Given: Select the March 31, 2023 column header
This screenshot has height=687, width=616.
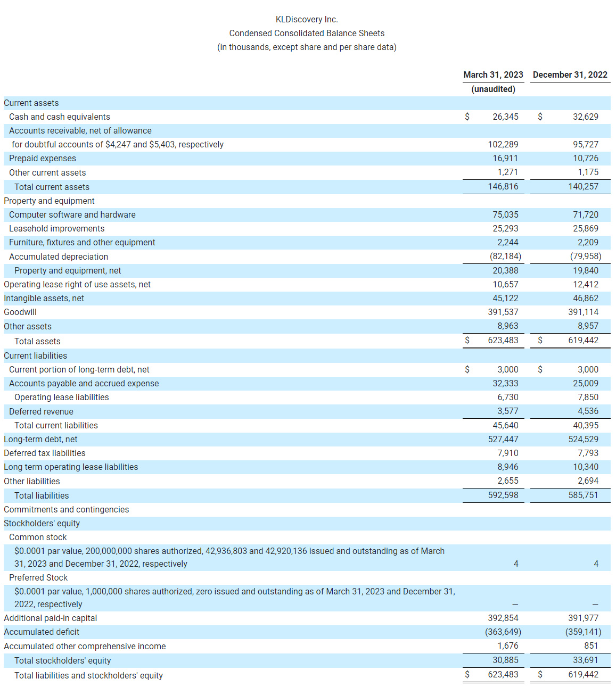Looking at the screenshot, I should coord(493,75).
